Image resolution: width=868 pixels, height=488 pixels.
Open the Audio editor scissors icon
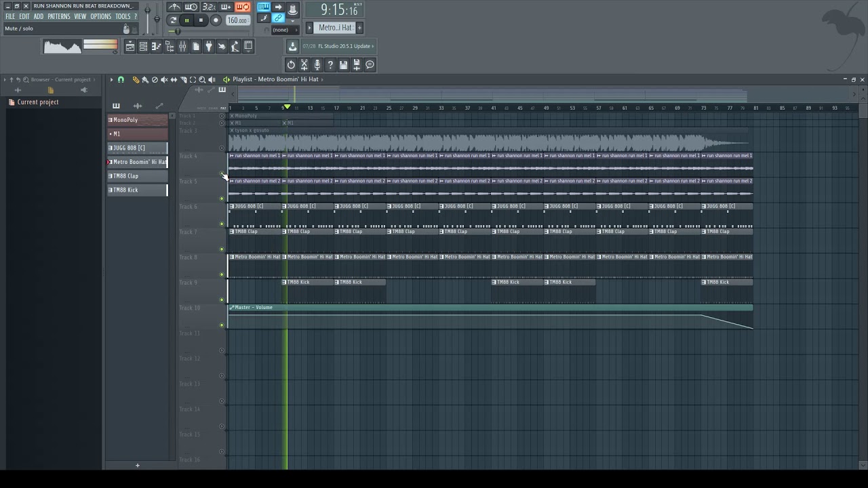[304, 64]
